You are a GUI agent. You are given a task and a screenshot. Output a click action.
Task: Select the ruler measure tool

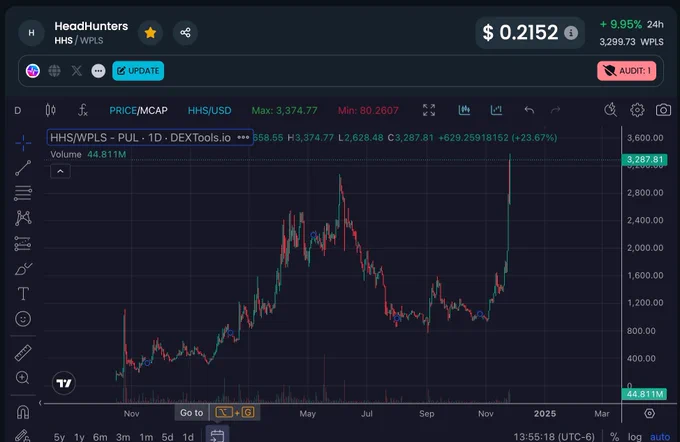(23, 353)
